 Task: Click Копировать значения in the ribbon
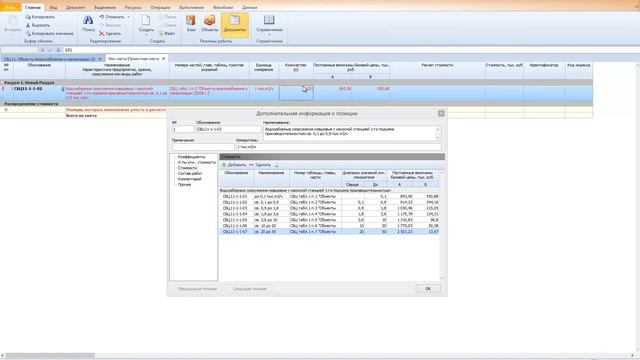click(49, 33)
